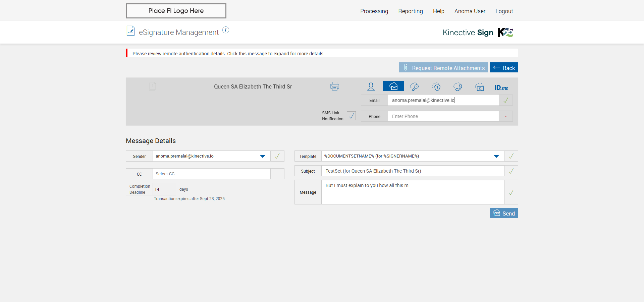Choose the ID.me verification option
This screenshot has width=644, height=302.
[501, 87]
